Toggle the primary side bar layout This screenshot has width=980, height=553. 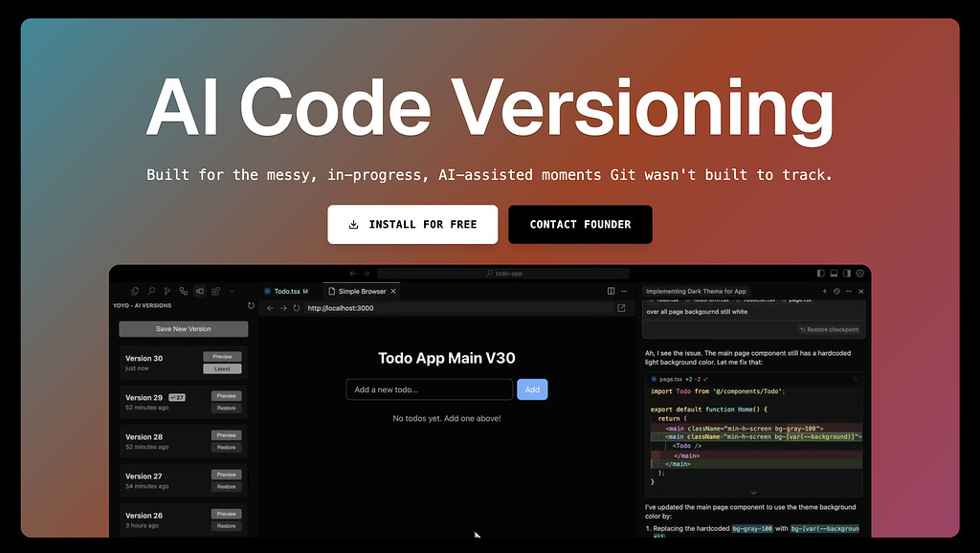coord(820,273)
